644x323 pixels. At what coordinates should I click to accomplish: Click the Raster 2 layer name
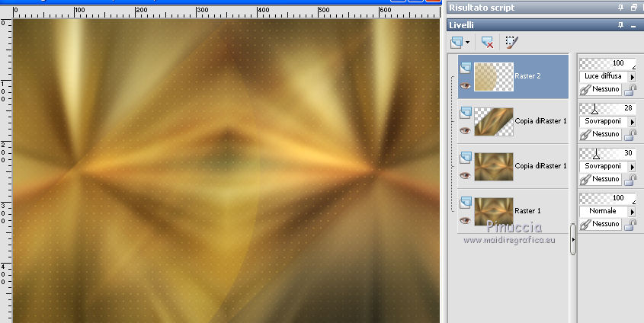click(x=527, y=76)
